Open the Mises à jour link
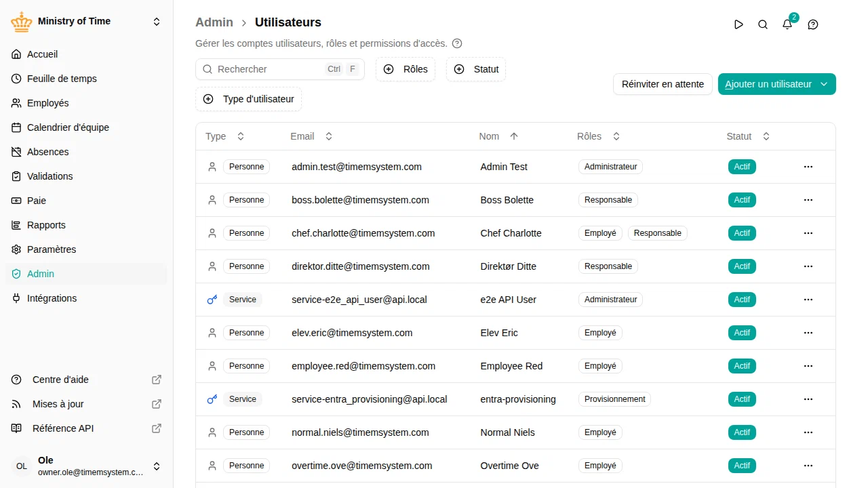The height and width of the screenshot is (488, 868). [x=86, y=404]
